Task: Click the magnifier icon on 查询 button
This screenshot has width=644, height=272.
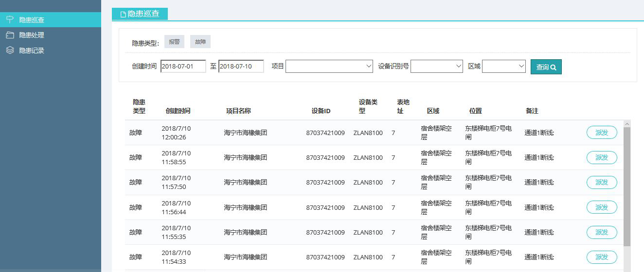Action: 553,68
